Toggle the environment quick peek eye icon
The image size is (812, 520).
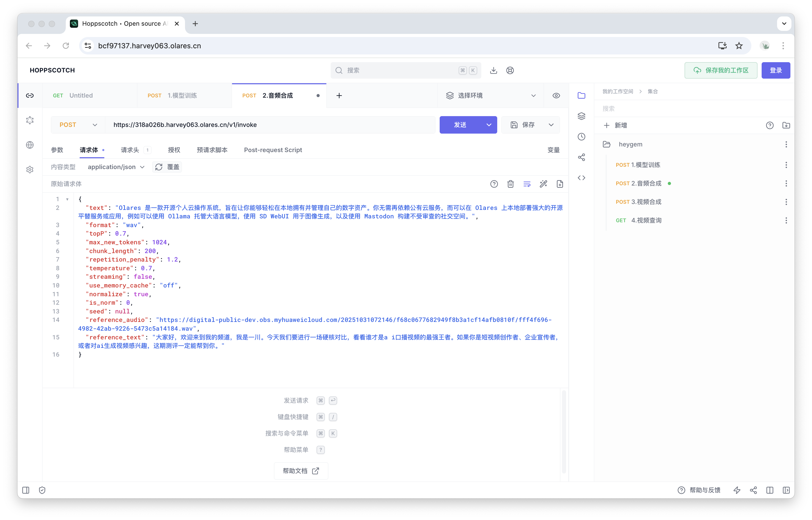pos(556,96)
